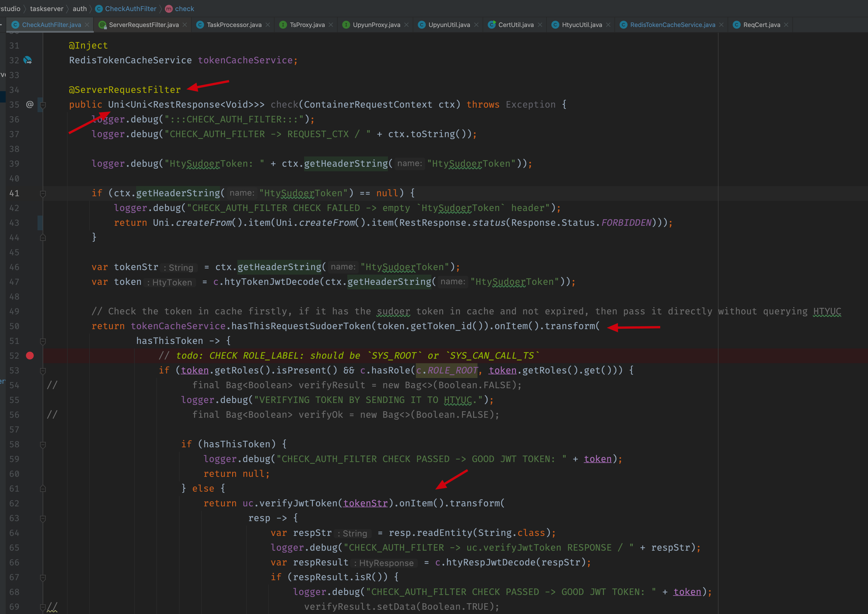Click the underlined tokenStr on line 62
The image size is (868, 614).
[x=365, y=503]
